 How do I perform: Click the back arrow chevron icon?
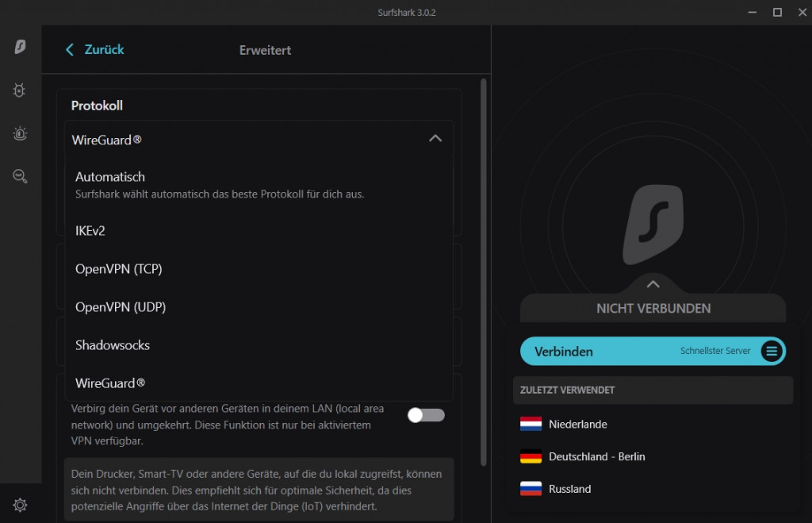click(x=70, y=50)
